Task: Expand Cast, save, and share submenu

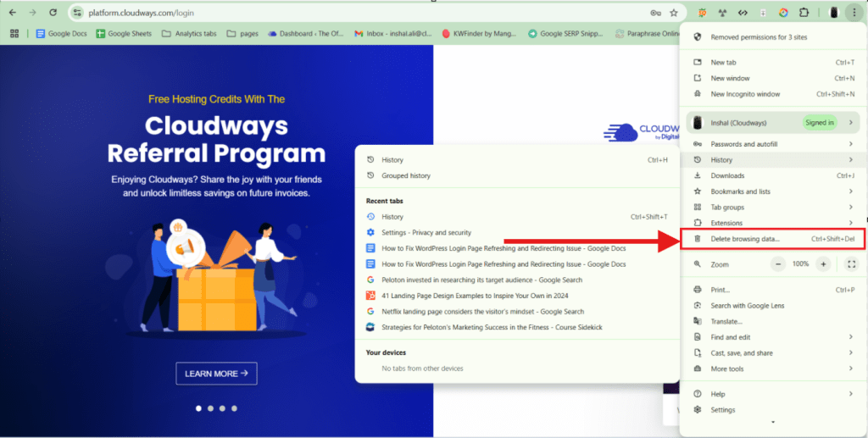Action: pos(773,352)
